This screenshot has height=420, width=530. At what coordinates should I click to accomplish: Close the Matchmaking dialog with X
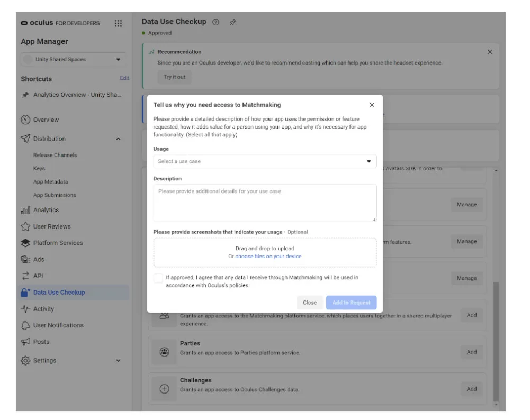point(372,105)
